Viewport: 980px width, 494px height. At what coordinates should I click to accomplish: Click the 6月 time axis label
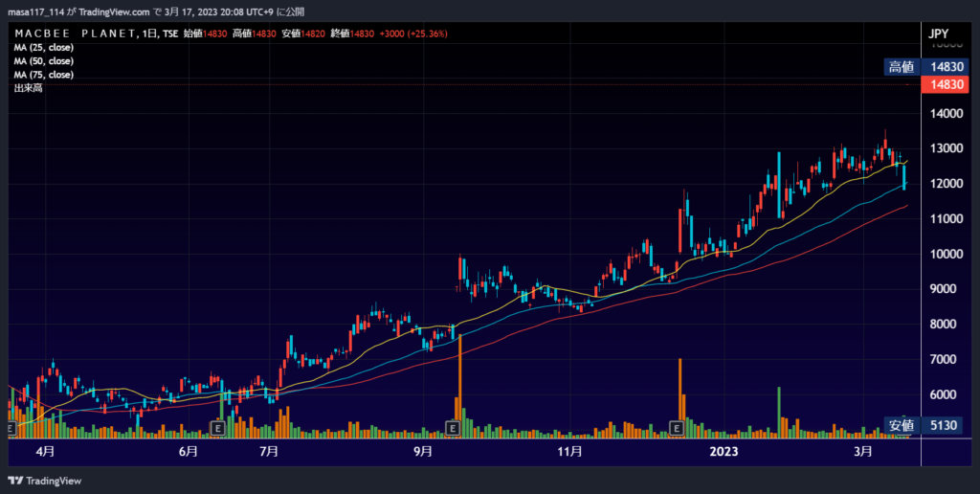pyautogui.click(x=189, y=452)
